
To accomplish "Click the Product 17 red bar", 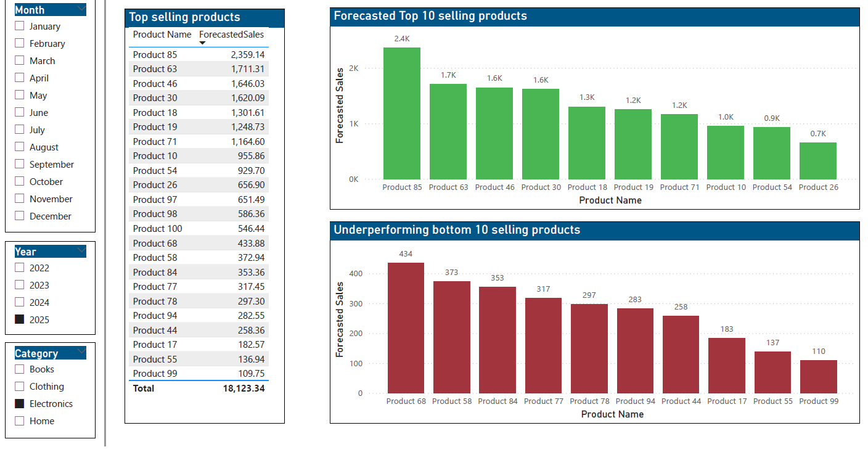I will pyautogui.click(x=727, y=366).
